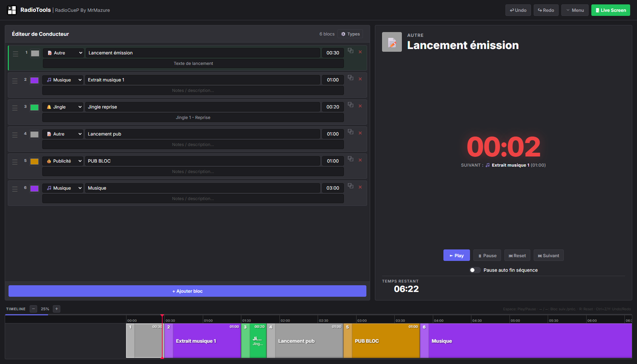637x364 pixels.
Task: Click drag handle of block 6 Musique
Action: point(15,189)
